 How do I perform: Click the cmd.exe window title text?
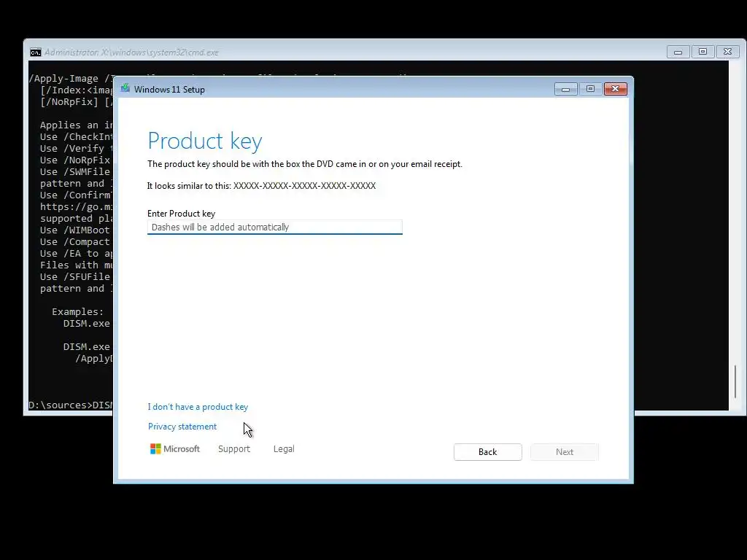point(131,52)
